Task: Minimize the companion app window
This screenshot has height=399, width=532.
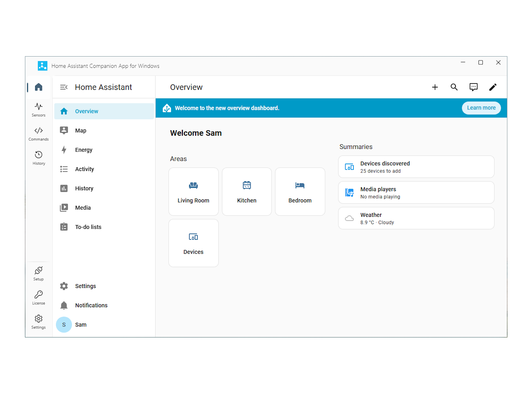Action: (463, 63)
